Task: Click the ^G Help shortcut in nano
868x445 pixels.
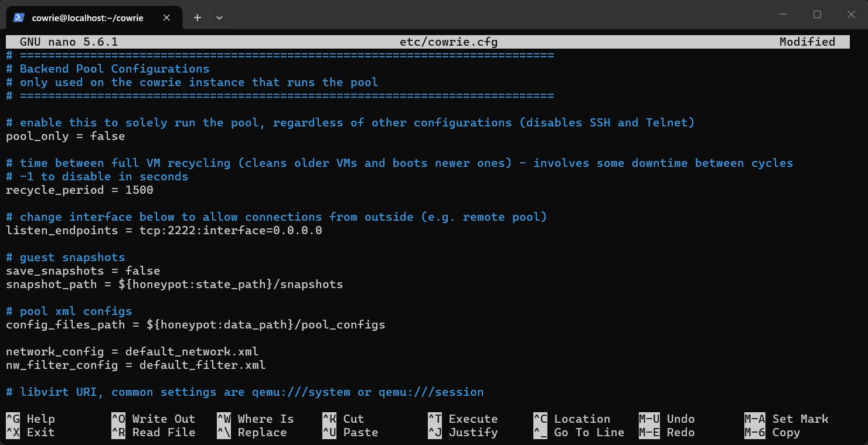Action: [30, 419]
